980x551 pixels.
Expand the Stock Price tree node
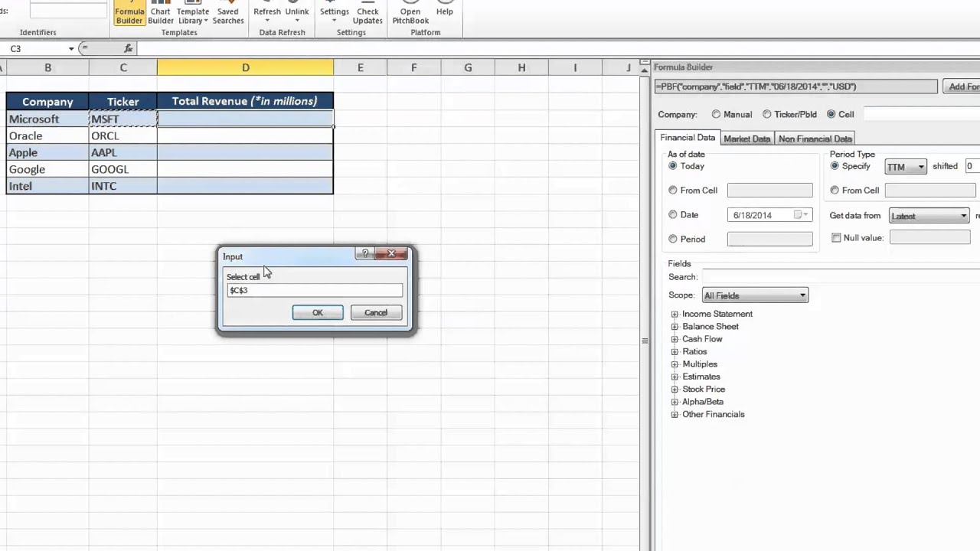675,390
